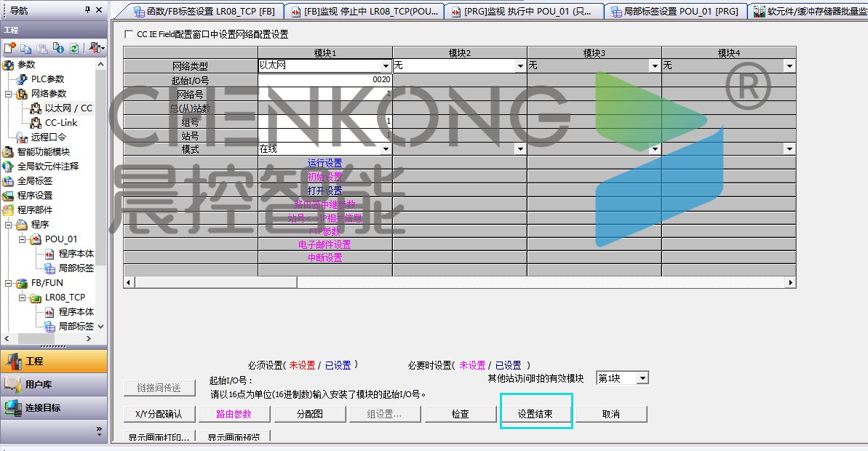Image resolution: width=868 pixels, height=451 pixels.
Task: Switch to 局部标签设置 POU_01 [PRG] tab
Action: 674,11
